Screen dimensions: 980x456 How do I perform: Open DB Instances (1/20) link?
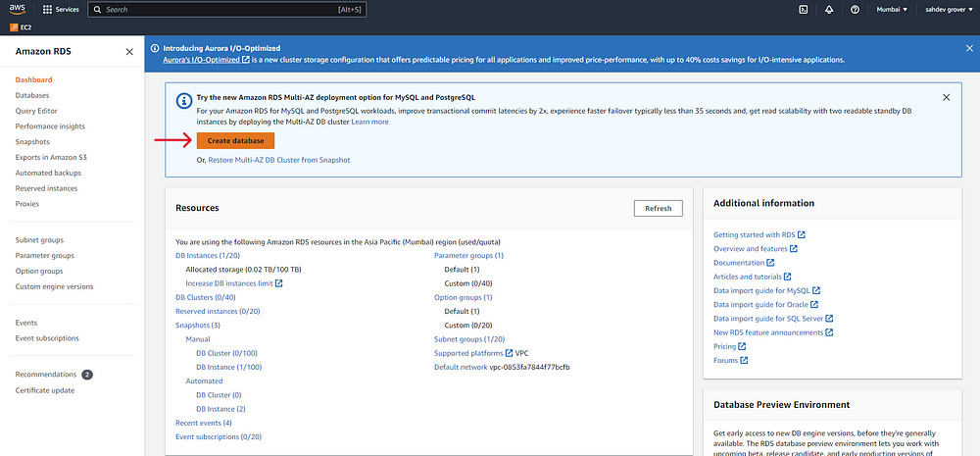click(x=208, y=255)
